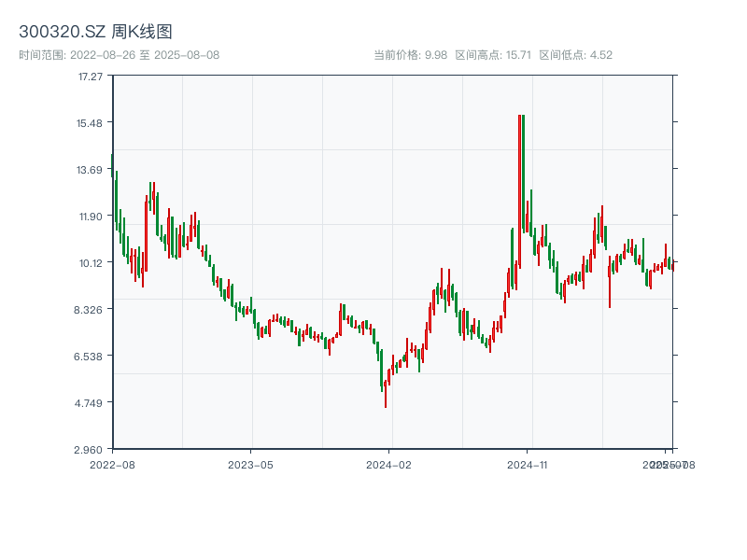Click the y-axis label 15.48
The width and height of the screenshot is (747, 560).
(90, 123)
